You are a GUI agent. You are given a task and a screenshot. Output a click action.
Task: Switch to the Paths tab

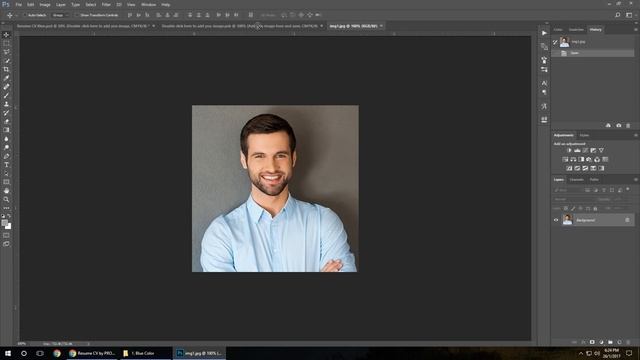coord(594,180)
